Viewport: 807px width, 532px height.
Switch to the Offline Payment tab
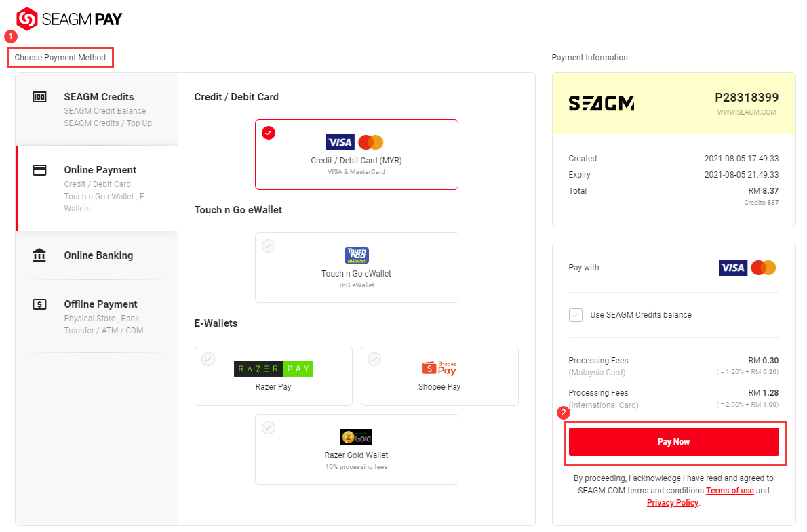tap(97, 316)
